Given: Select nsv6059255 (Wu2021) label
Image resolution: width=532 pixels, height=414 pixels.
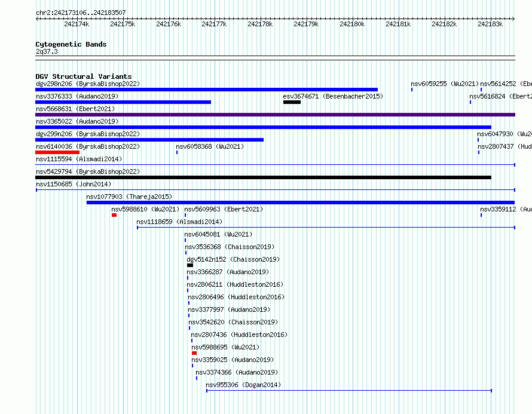Looking at the screenshot, I should coord(445,84).
